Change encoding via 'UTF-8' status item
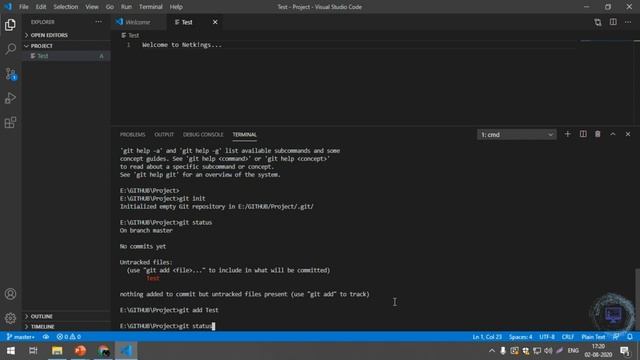Screen dimensions: 640x360 pyautogui.click(x=547, y=337)
